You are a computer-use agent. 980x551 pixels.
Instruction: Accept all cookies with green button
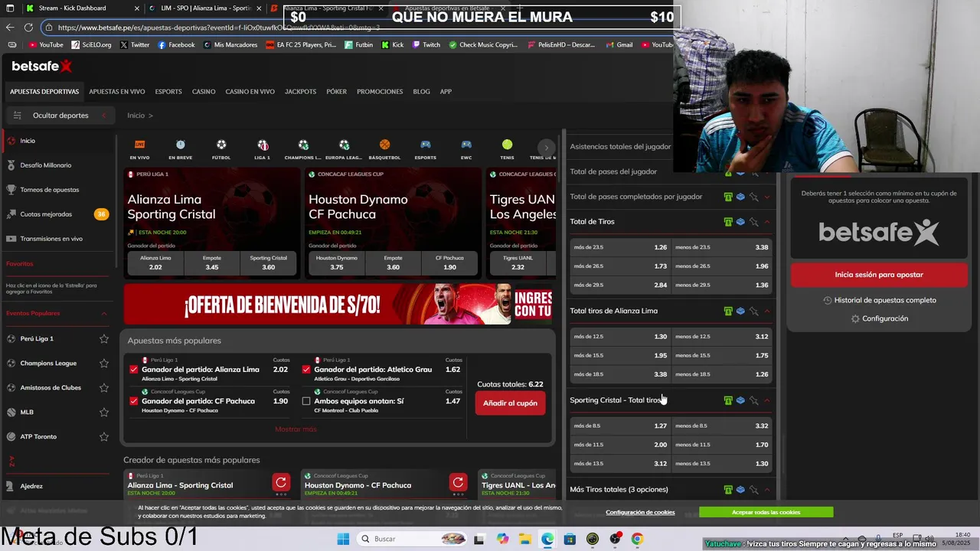(766, 512)
